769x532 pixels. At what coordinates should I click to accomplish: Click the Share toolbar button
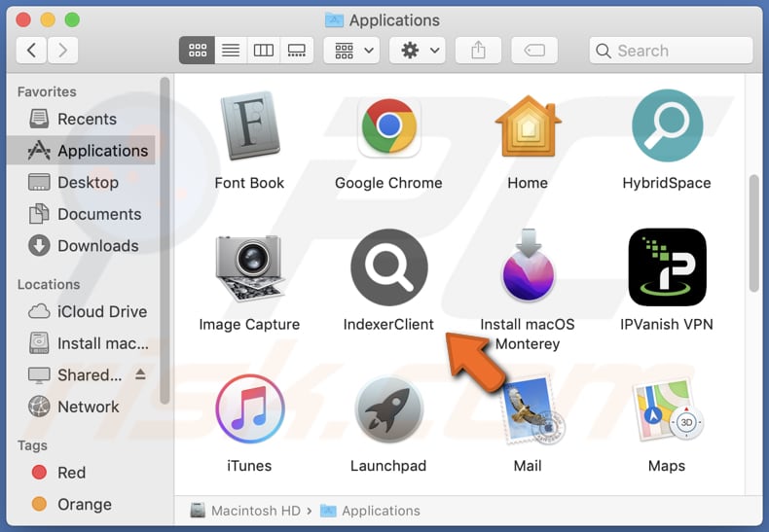[x=478, y=51]
